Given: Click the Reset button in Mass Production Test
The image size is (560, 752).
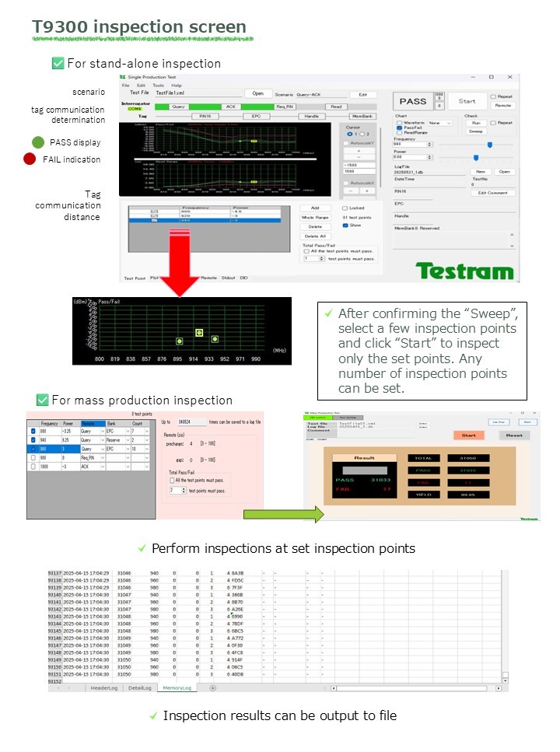Looking at the screenshot, I should tap(514, 435).
